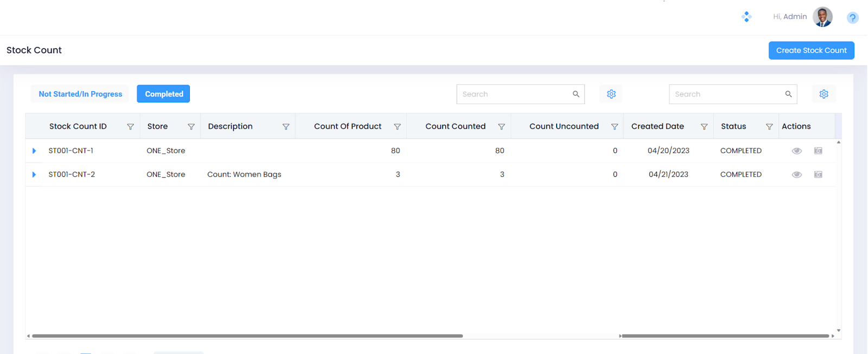Open the Status column filter
This screenshot has height=354, width=868.
[x=769, y=127]
